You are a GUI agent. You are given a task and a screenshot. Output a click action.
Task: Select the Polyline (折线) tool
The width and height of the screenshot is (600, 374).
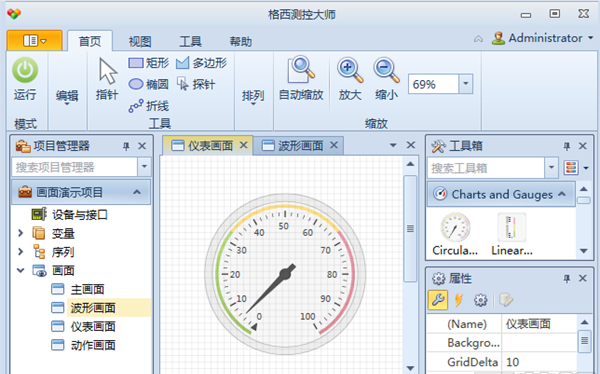tap(148, 106)
